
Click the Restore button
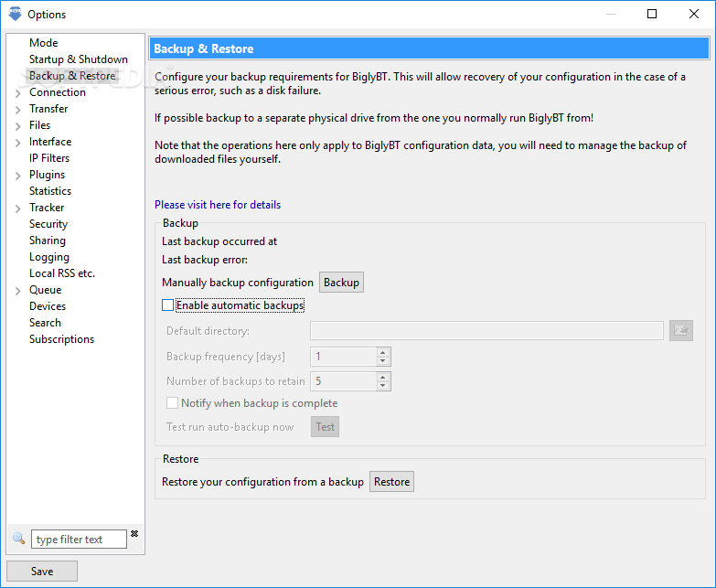391,482
